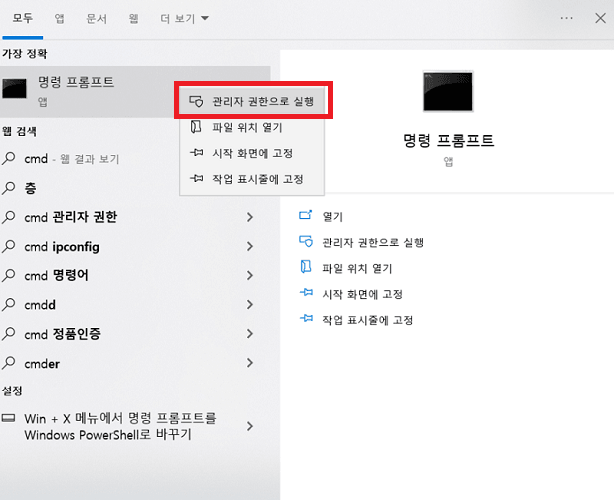Open the 문서 tab

coord(96,18)
